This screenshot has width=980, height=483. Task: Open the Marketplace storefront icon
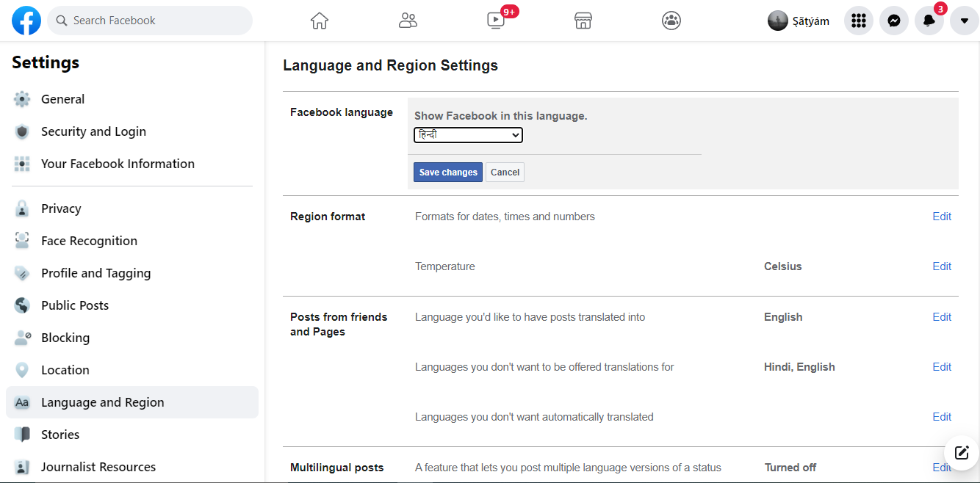[x=583, y=21]
